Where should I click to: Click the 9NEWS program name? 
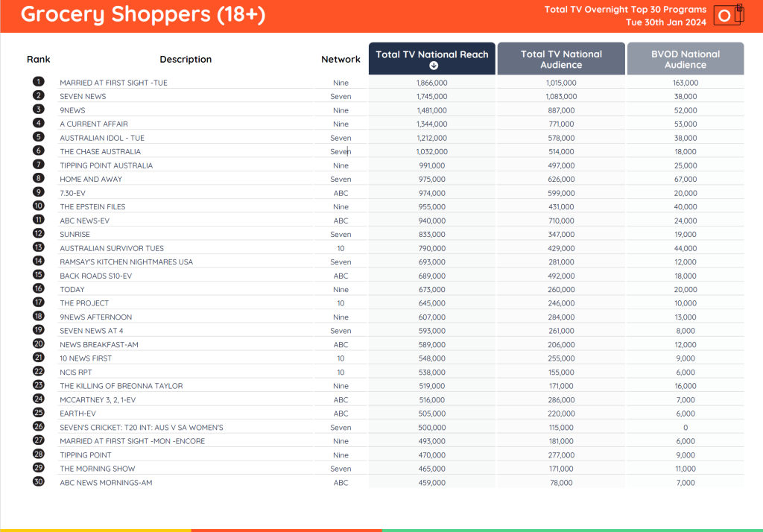pyautogui.click(x=72, y=110)
